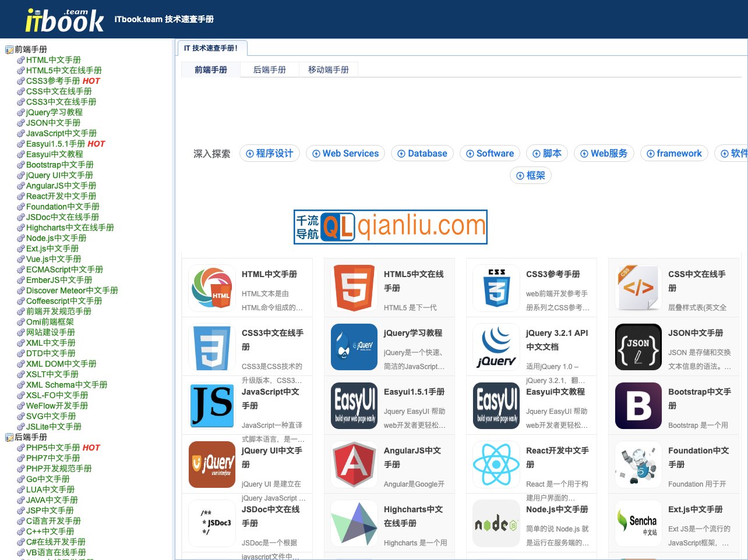Open the Node.js green logo icon
Screen dimensions: 748x560
[496, 523]
